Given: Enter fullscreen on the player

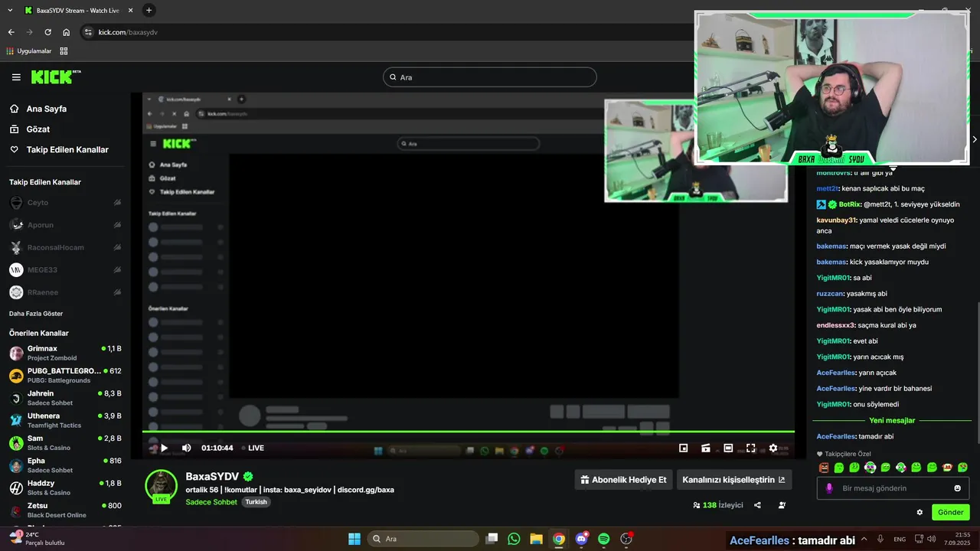Looking at the screenshot, I should point(750,448).
